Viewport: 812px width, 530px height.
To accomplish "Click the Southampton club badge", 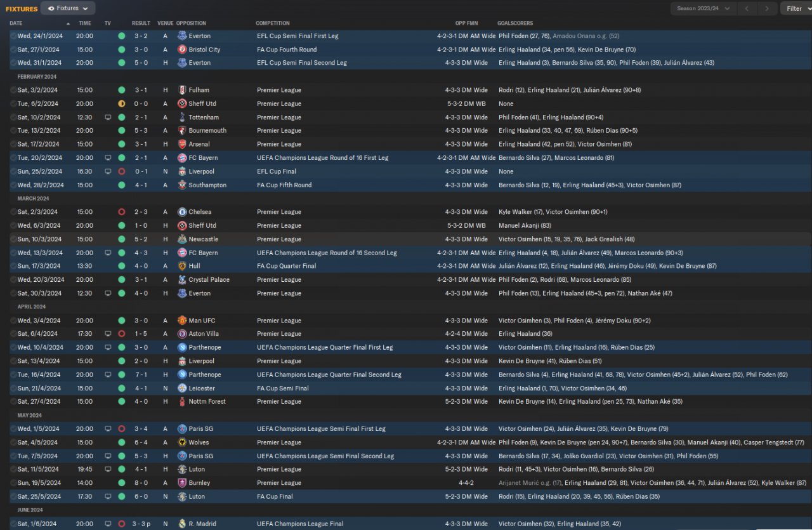I will (x=182, y=185).
